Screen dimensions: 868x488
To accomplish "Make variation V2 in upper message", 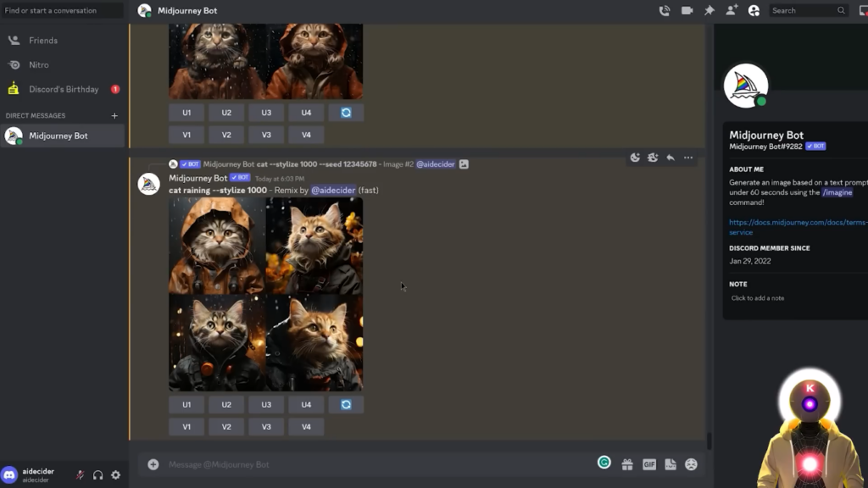I will pos(226,135).
